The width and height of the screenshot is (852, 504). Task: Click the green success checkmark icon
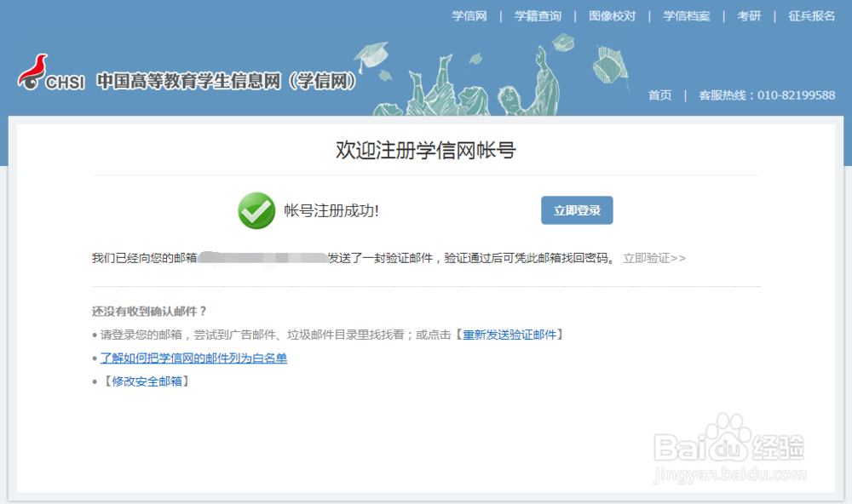point(256,211)
